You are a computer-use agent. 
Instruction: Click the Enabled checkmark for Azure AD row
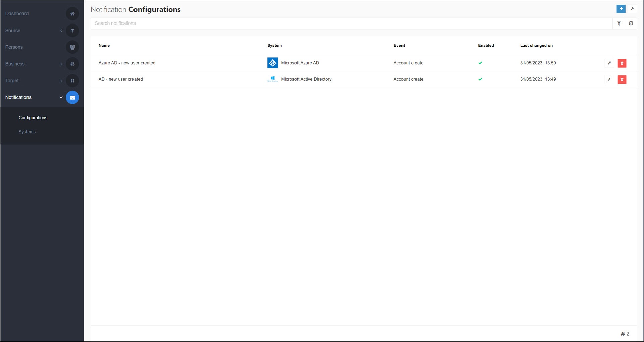480,63
